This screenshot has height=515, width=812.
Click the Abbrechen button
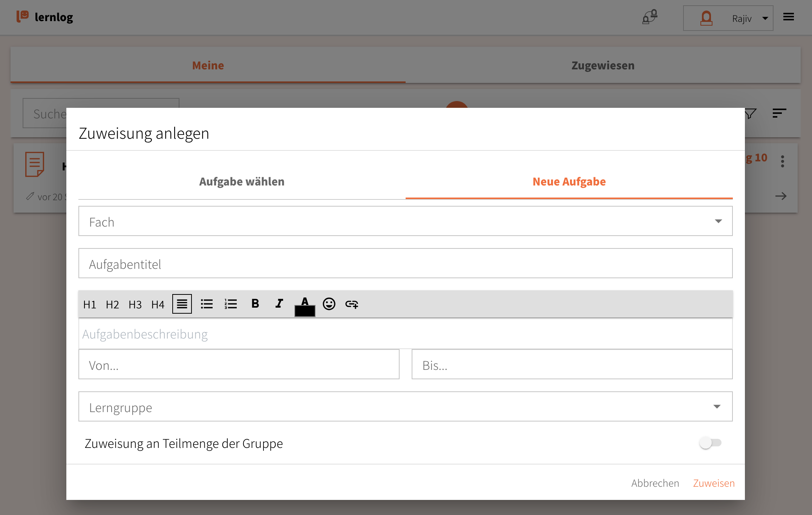point(655,483)
